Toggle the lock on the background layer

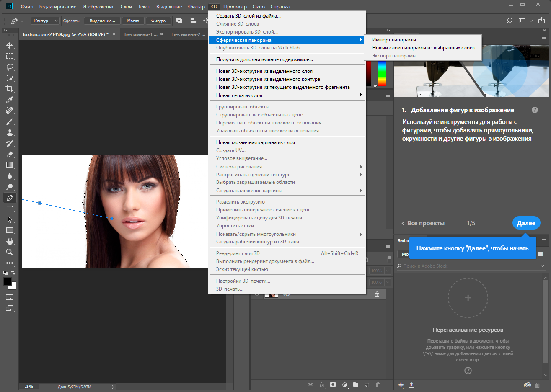point(377,294)
